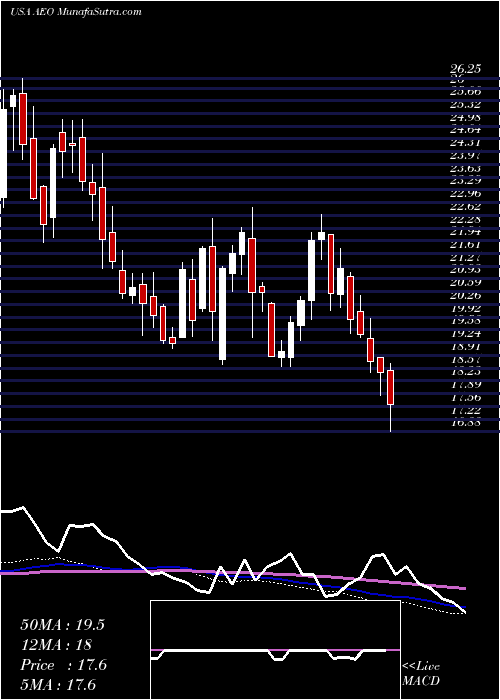Click the MACD inset chart box
This screenshot has width=500, height=700.
[275, 650]
